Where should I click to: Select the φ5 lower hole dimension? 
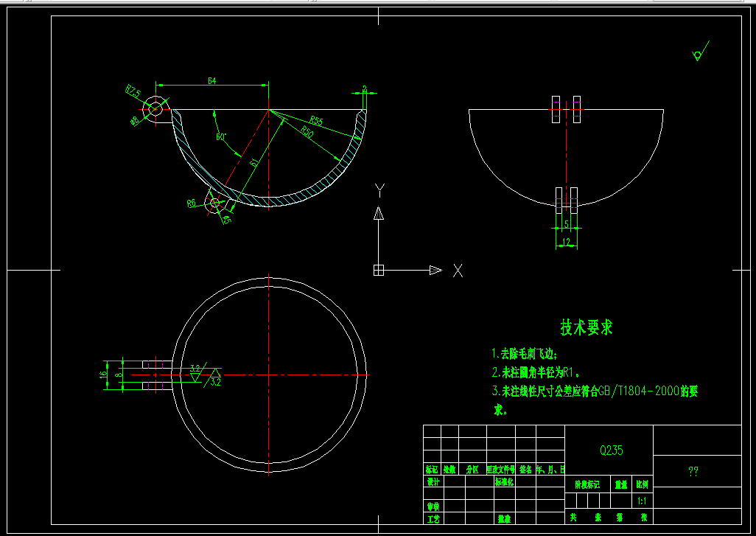pos(225,220)
